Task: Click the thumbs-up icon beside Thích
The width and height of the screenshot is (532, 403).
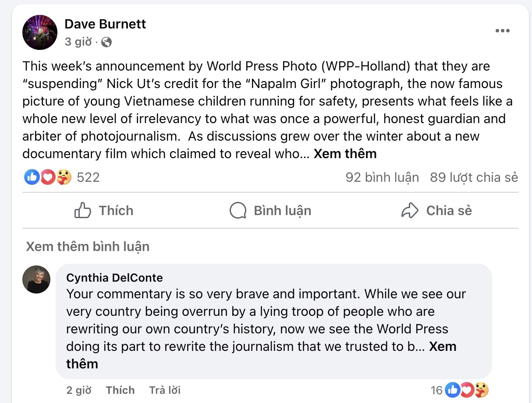Action: click(x=83, y=211)
